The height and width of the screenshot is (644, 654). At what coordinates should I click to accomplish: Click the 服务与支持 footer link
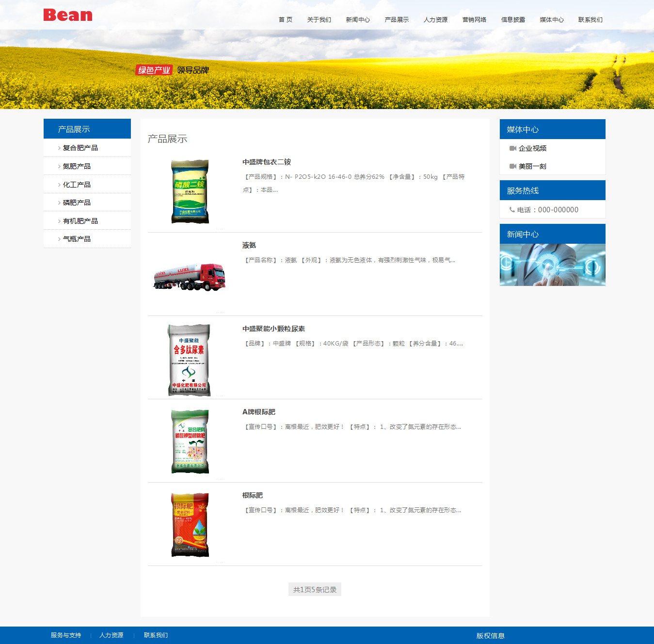66,635
